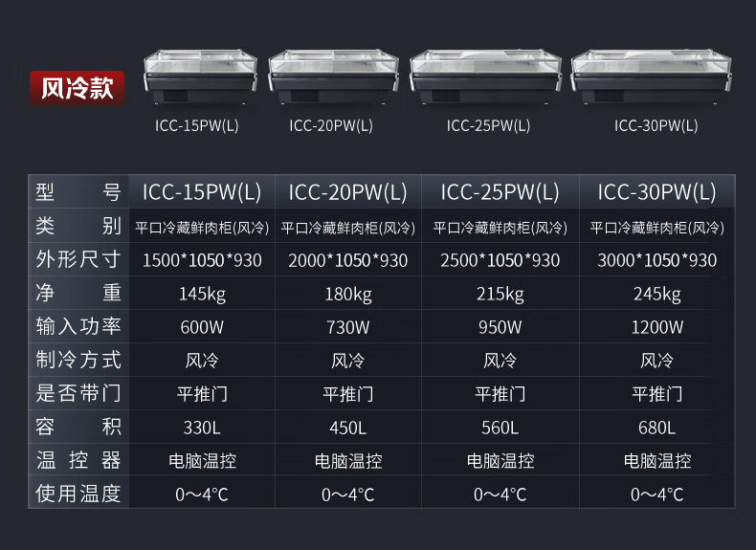
Task: Click the 680L capacity cell
Action: pyautogui.click(x=657, y=428)
